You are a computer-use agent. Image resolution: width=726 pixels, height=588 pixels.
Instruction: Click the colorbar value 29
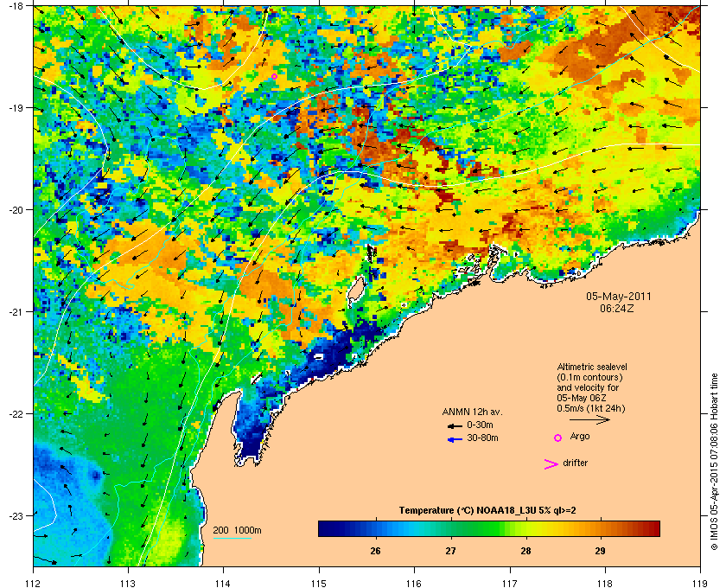tap(600, 551)
